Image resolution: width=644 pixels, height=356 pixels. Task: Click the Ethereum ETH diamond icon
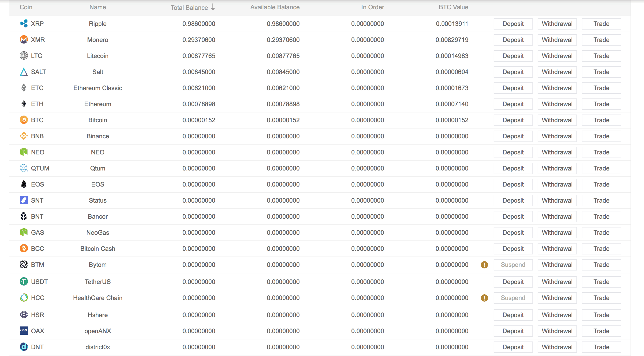point(24,104)
